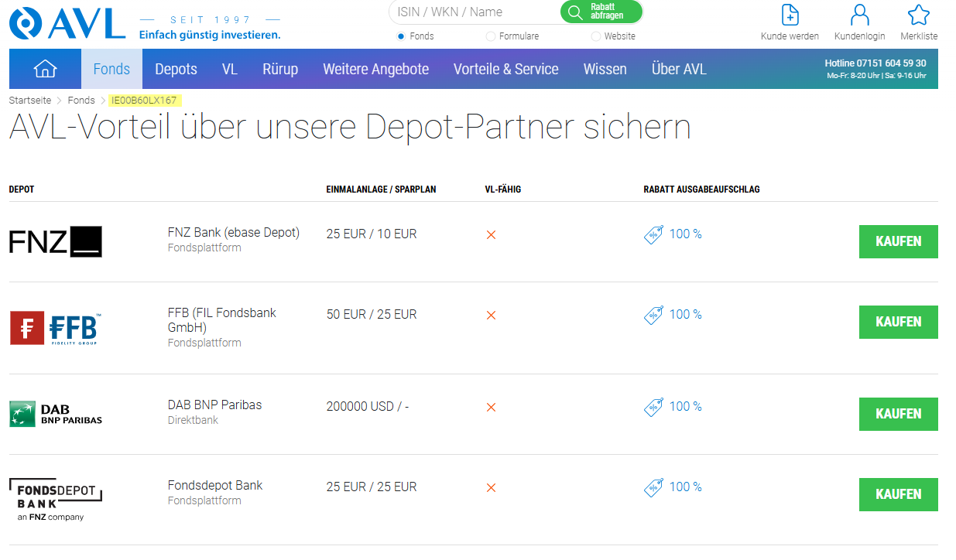
Task: Click the Kundenlogin person icon
Action: (x=859, y=15)
